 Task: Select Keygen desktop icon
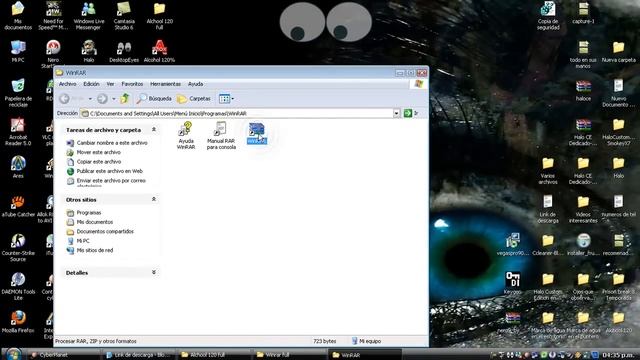click(x=513, y=282)
